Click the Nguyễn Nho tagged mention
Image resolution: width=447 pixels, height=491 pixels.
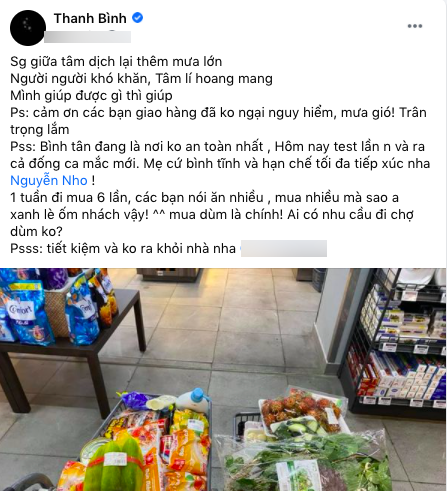49,180
